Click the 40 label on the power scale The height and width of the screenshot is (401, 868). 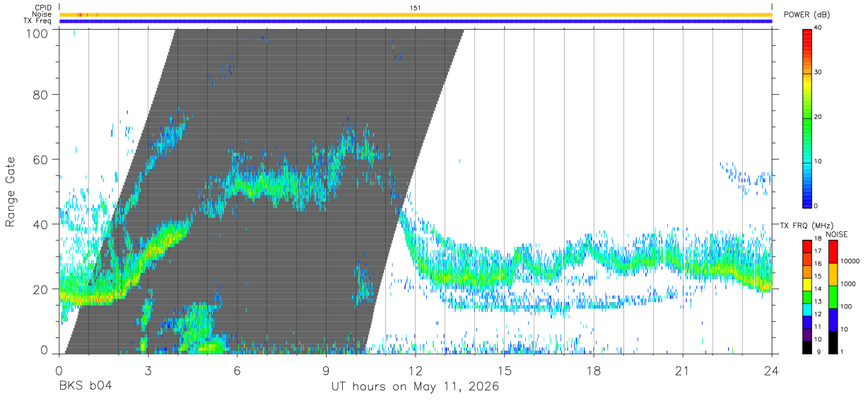click(819, 28)
